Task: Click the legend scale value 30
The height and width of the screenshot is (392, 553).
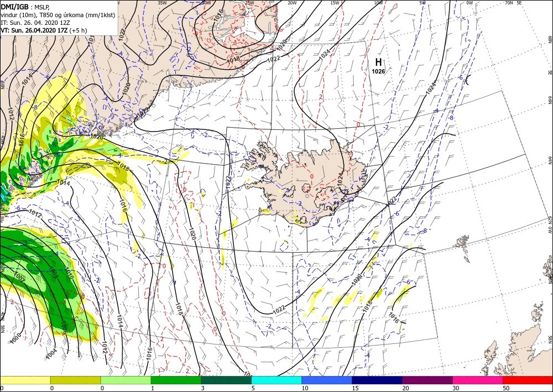Action: pyautogui.click(x=456, y=388)
